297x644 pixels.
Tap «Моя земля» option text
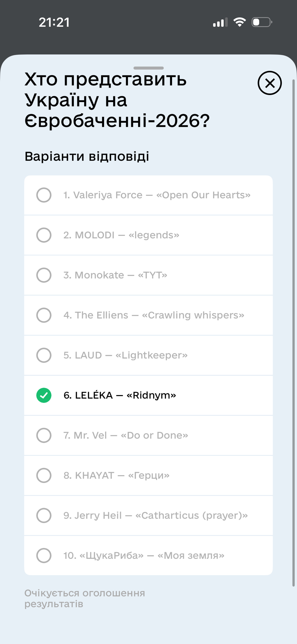(x=191, y=555)
